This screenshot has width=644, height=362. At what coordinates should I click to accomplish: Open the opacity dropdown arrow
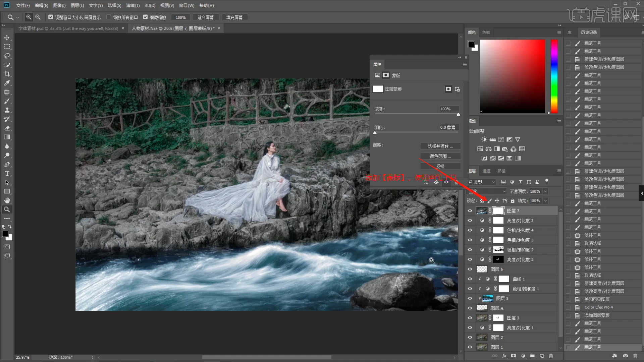pos(545,191)
